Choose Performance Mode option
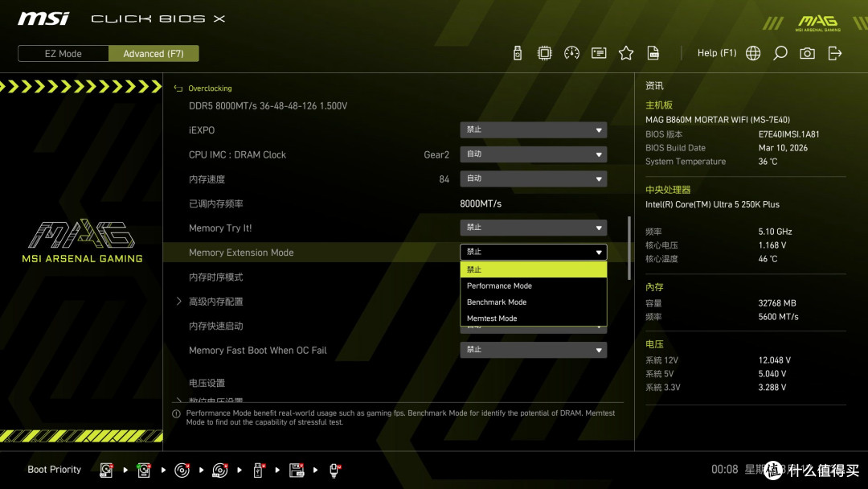 [x=533, y=286]
